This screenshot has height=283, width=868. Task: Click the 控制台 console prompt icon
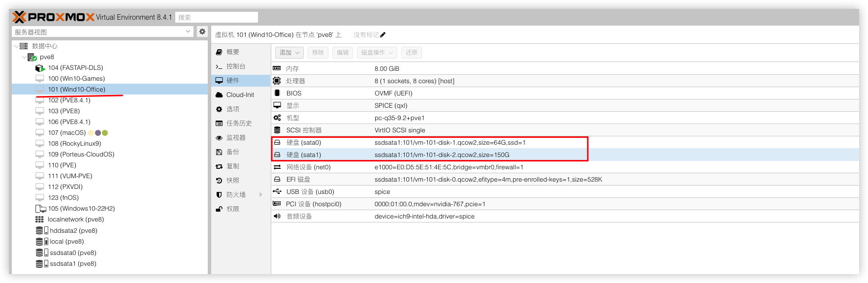pyautogui.click(x=219, y=66)
